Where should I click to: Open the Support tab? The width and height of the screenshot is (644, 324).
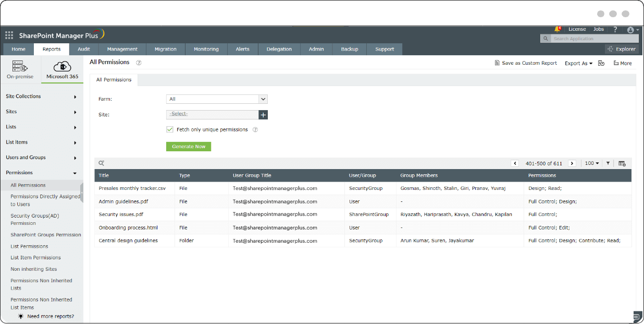[x=385, y=49]
